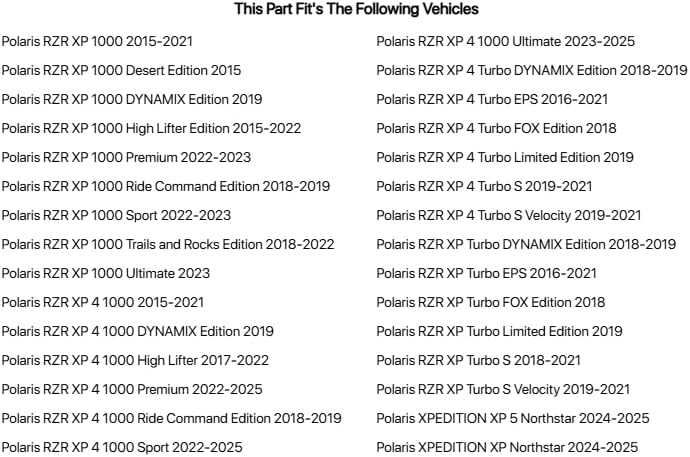Select XPEDITION XP Northstar 2024-2025 entry
Screen dimensions: 690x457
[507, 448]
